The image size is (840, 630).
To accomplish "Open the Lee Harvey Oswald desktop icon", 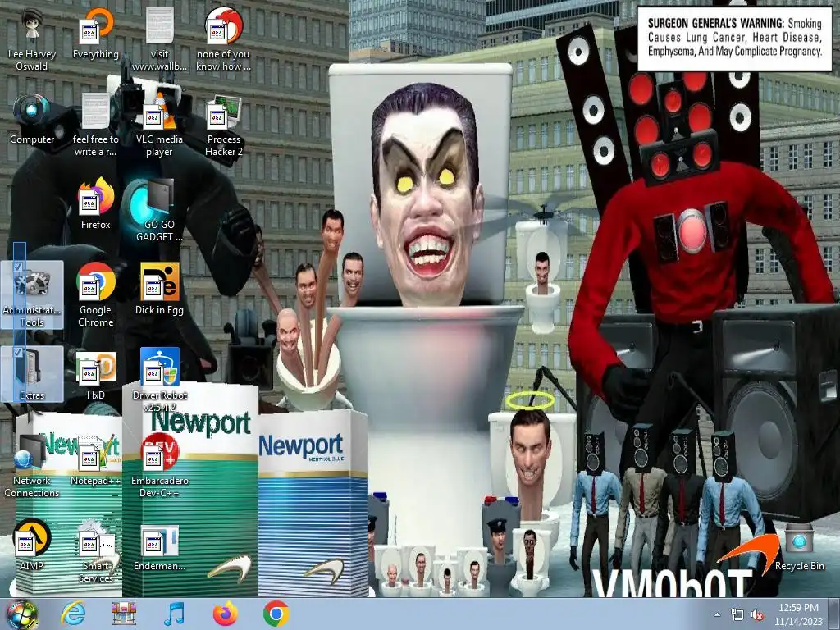I will pos(32,40).
